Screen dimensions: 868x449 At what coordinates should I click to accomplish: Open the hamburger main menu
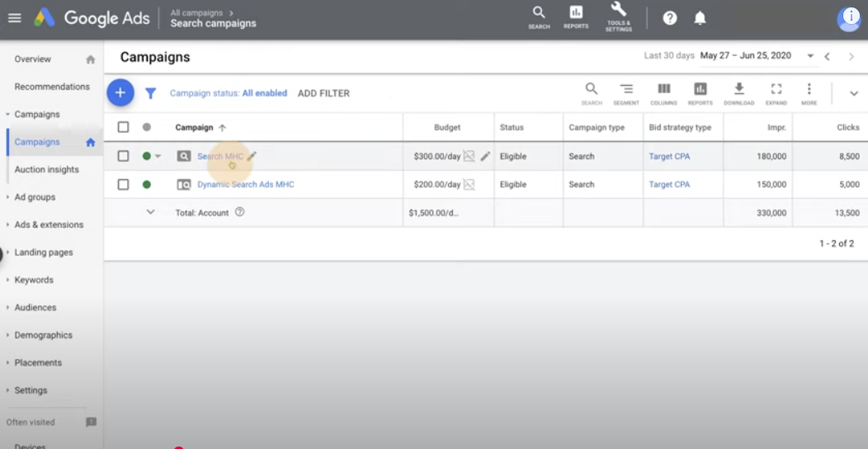[x=14, y=18]
